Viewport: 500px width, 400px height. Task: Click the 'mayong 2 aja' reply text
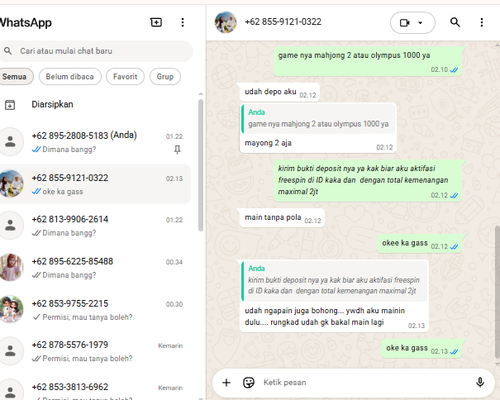268,143
